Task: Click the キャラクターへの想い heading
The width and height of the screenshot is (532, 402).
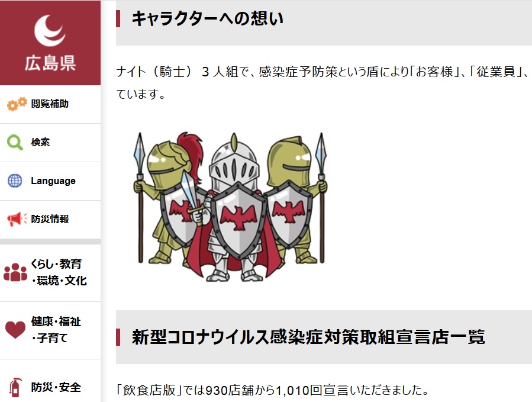Action: pos(207,18)
